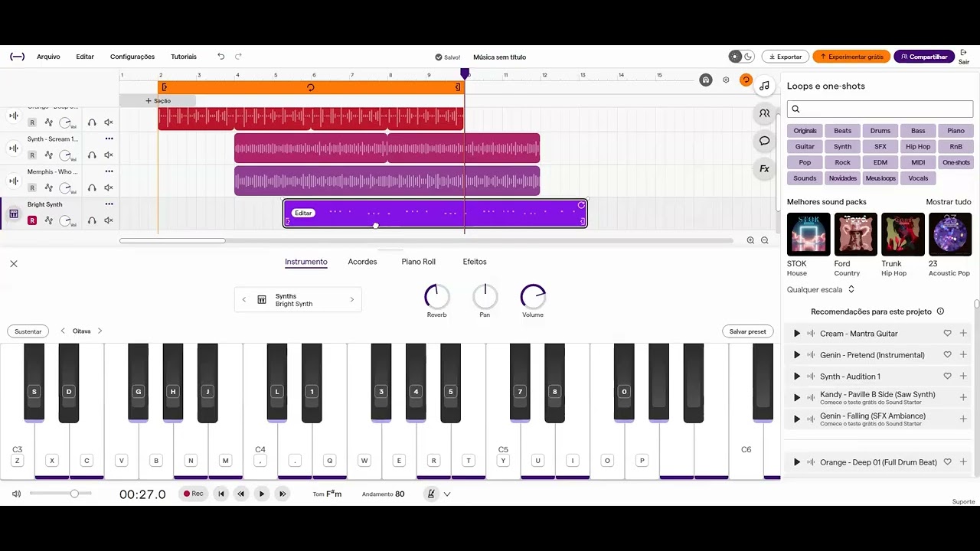The height and width of the screenshot is (551, 980).
Task: Open the Qualquer escala scale dropdown
Action: pos(821,289)
